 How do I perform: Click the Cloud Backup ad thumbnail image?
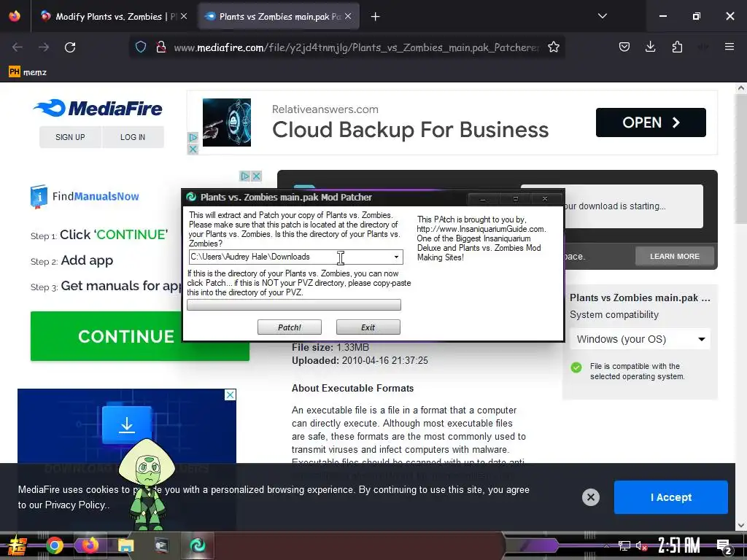click(227, 122)
